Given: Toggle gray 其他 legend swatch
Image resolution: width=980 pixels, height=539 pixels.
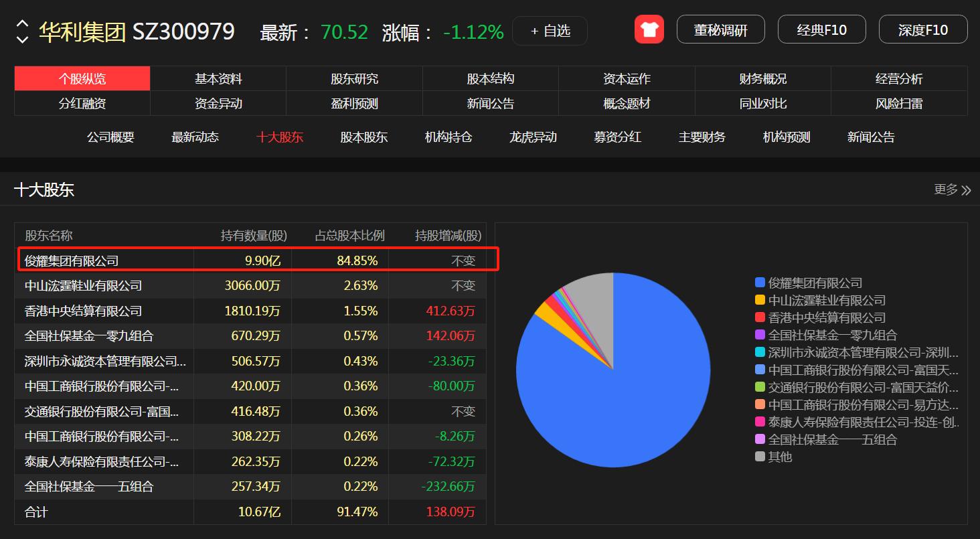Looking at the screenshot, I should point(760,457).
